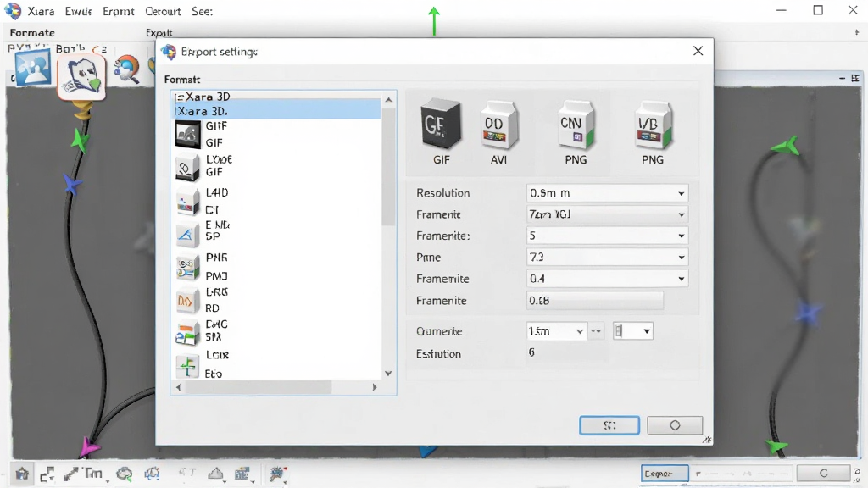Screen dimensions: 868x488
Task: Click the colorful magnifier icon in the toolbar
Action: [x=127, y=69]
